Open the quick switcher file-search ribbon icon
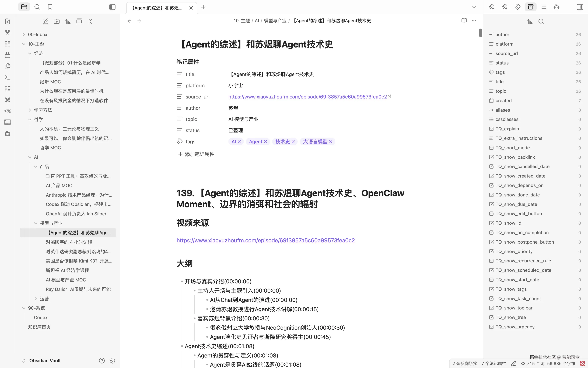 (x=8, y=21)
